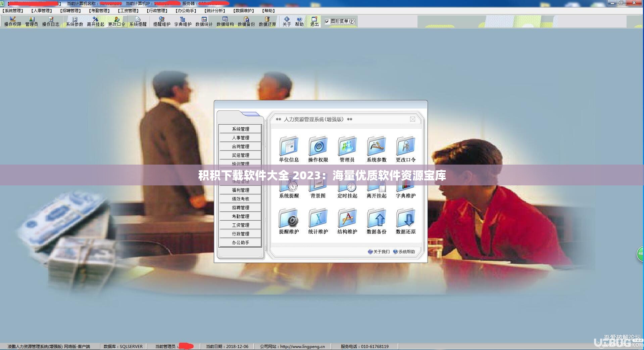644x350 pixels.
Task: Open the 【人事管理】 menu
Action: 42,11
